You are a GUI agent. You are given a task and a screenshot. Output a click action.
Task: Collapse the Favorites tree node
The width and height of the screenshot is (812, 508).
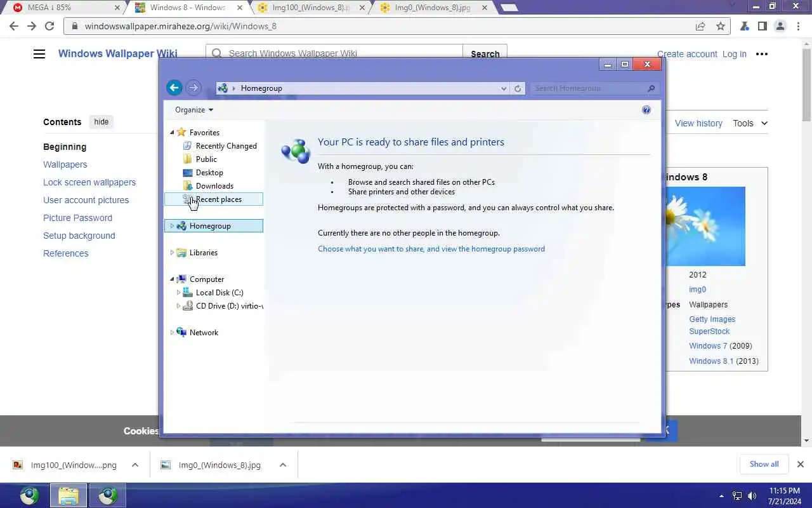(x=172, y=132)
